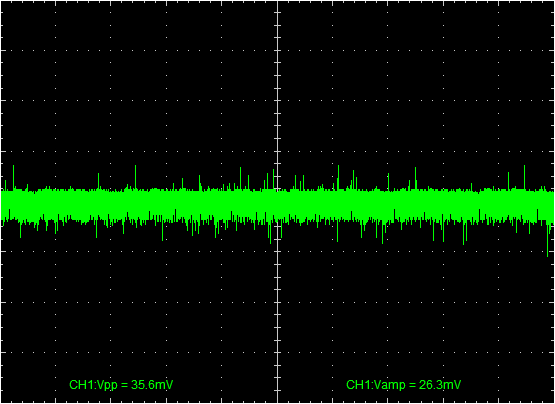Screen dimensions: 555x404
Task: Click the top end of the center axis
Action: pyautogui.click(x=278, y=2)
